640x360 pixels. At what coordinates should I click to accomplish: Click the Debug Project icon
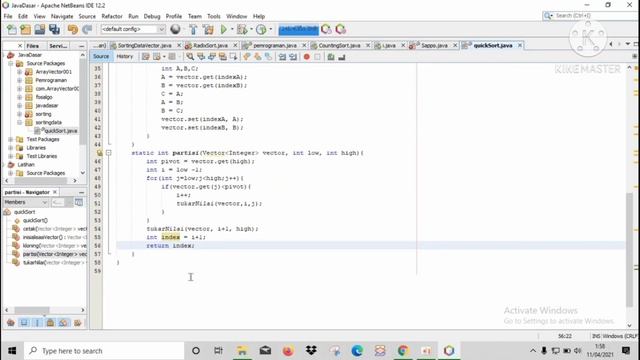(242, 29)
